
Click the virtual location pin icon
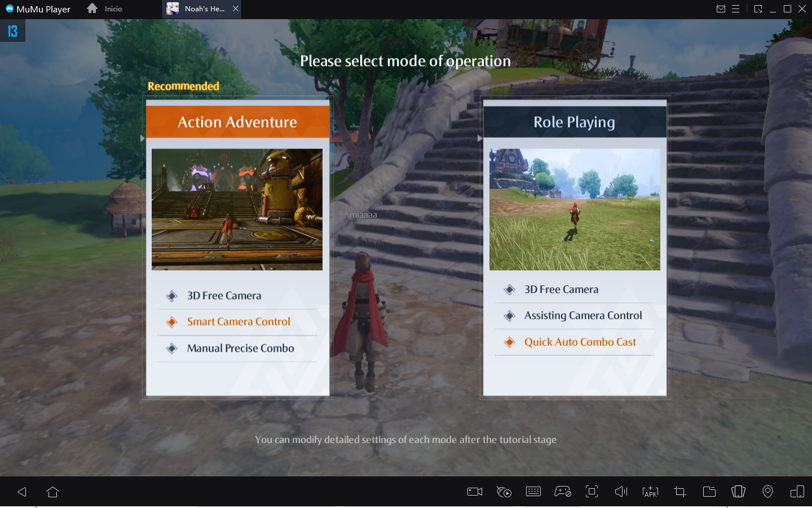[767, 492]
